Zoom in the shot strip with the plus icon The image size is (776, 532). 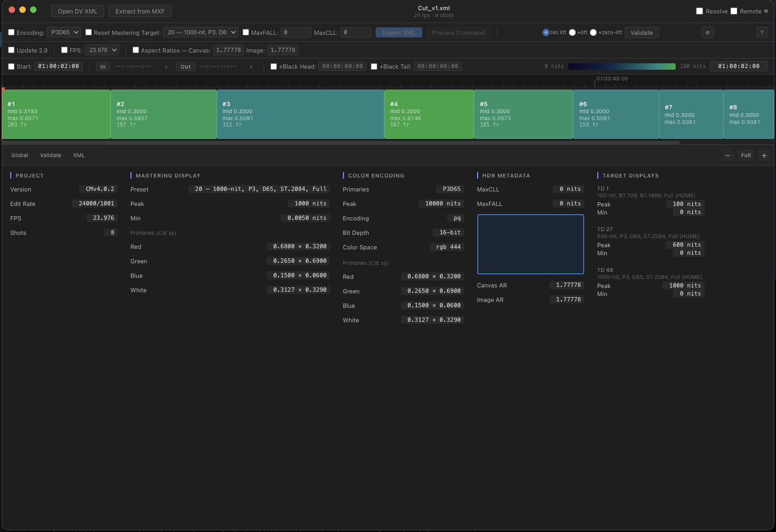(x=764, y=155)
